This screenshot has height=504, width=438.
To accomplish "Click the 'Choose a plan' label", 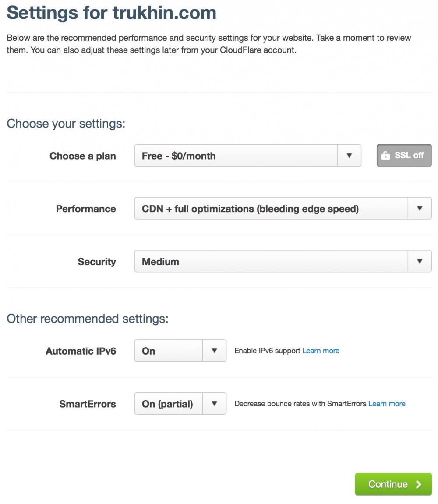I will 83,156.
